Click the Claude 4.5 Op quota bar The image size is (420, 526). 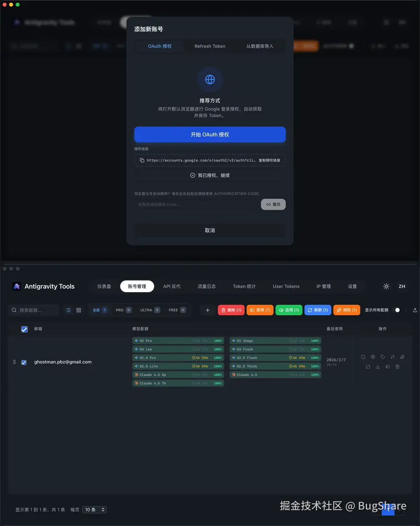click(178, 375)
